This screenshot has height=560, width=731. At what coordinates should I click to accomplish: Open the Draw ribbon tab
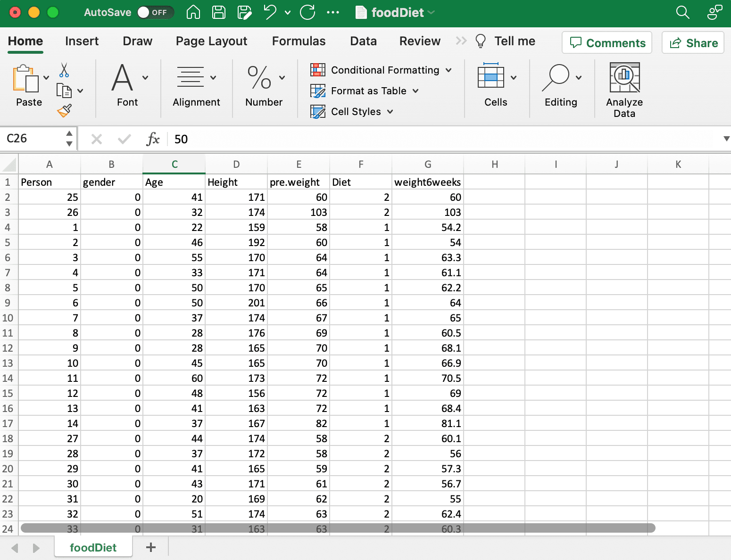(x=137, y=41)
